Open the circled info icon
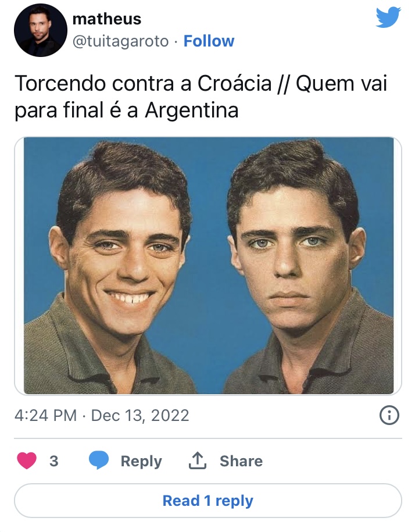The height and width of the screenshot is (532, 415). [x=389, y=415]
